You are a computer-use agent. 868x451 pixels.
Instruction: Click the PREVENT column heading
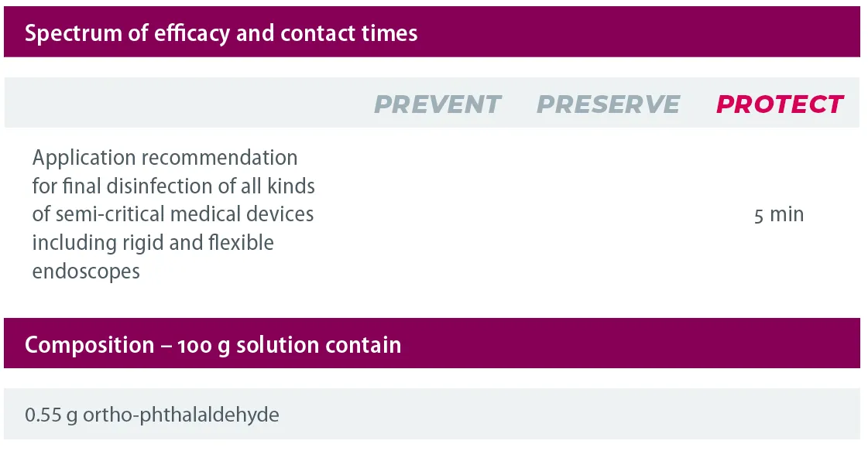tap(437, 104)
